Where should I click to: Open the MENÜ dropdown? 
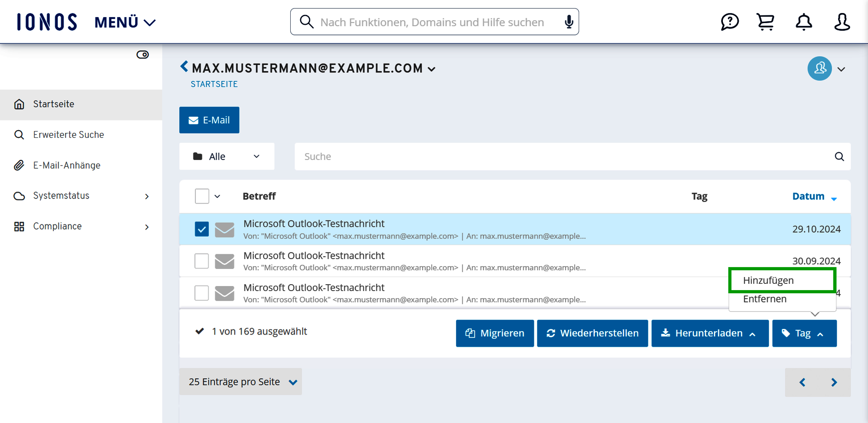pos(125,22)
